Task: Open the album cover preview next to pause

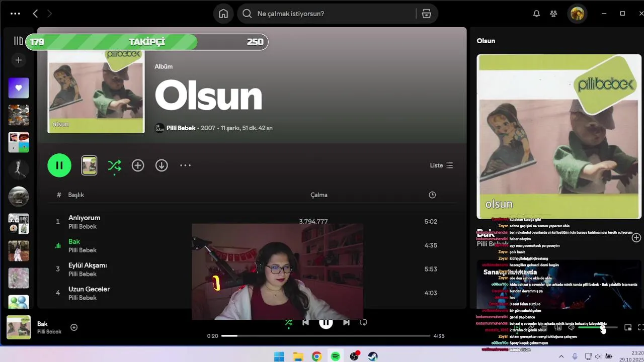Action: tap(89, 165)
